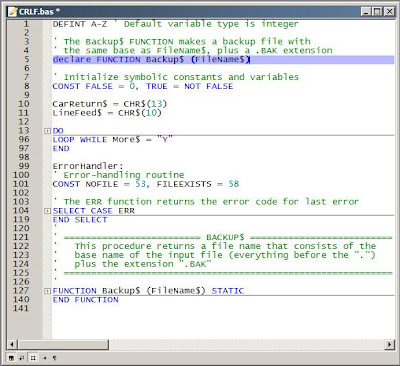Screen dimensions: 400x366
Task: Toggle show tabs arrow icon in bottom toolbar
Action: 44,358
